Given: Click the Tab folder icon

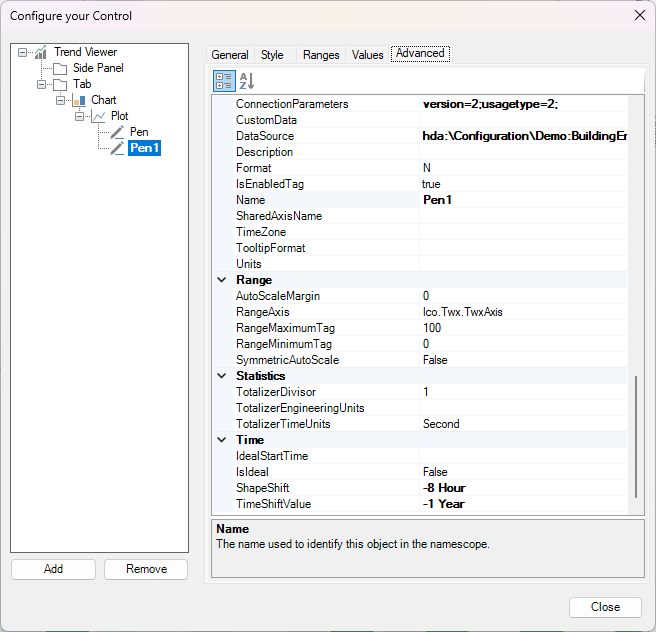Looking at the screenshot, I should pos(60,84).
